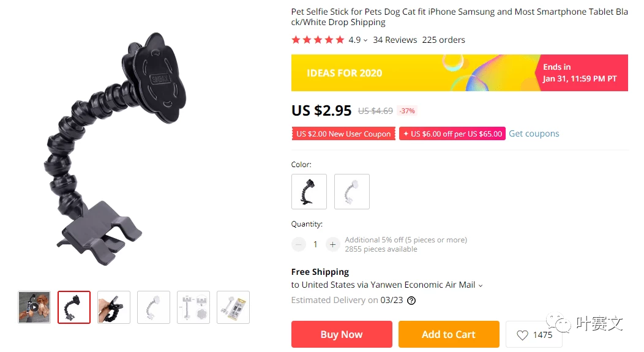
Task: Click the Add to Cart button
Action: coord(449,334)
